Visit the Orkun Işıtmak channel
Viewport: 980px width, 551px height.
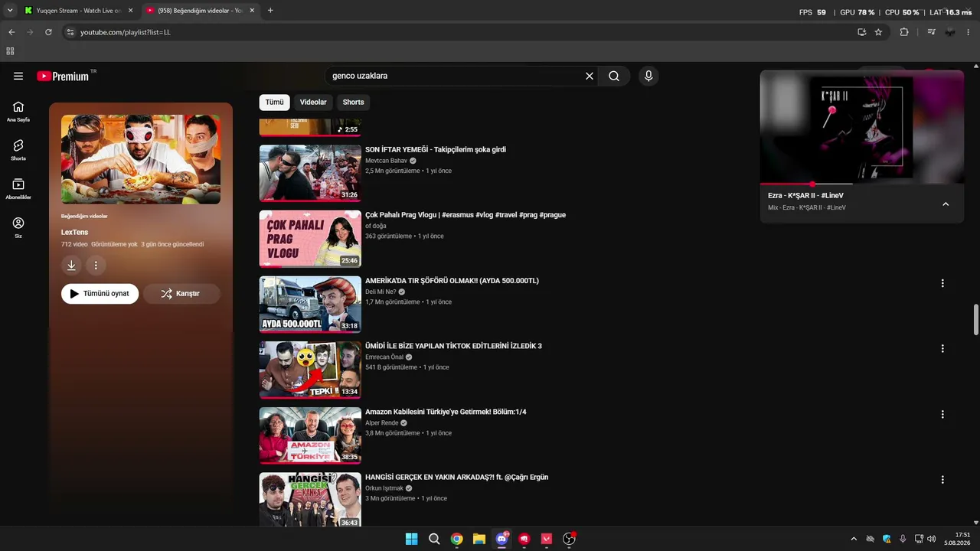pos(384,488)
